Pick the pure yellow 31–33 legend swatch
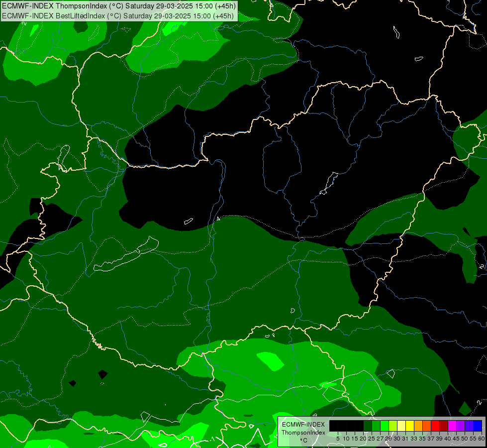This screenshot has width=487, height=448. tap(410, 426)
